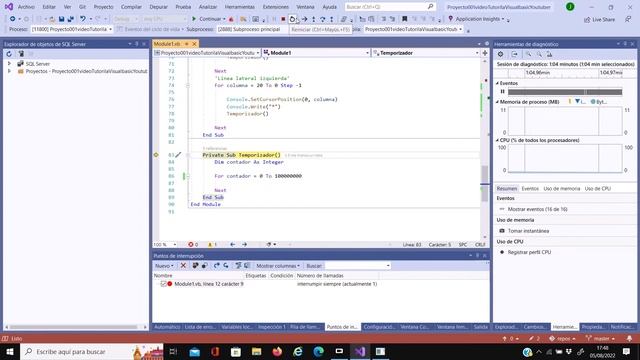Open the Nuevo breakpoint dropdown
This screenshot has height=360, width=640.
pos(164,266)
